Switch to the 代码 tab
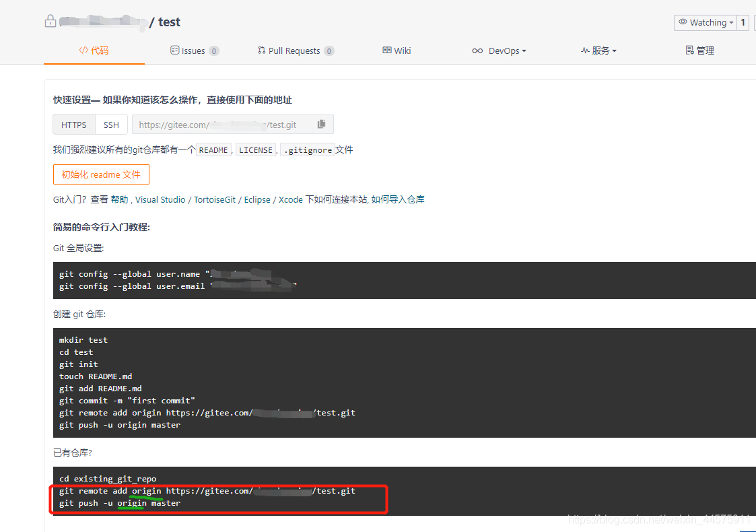The width and height of the screenshot is (756, 532). (x=94, y=50)
